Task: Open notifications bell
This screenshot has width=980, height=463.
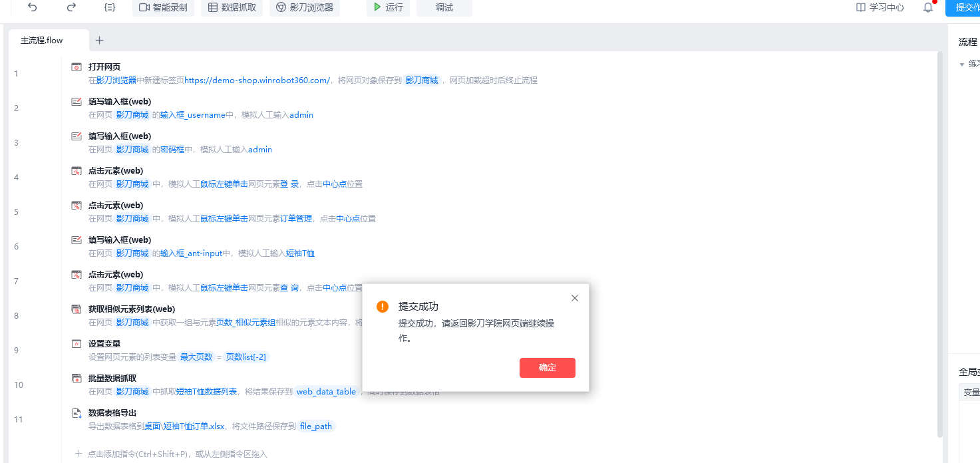Action: (x=928, y=7)
